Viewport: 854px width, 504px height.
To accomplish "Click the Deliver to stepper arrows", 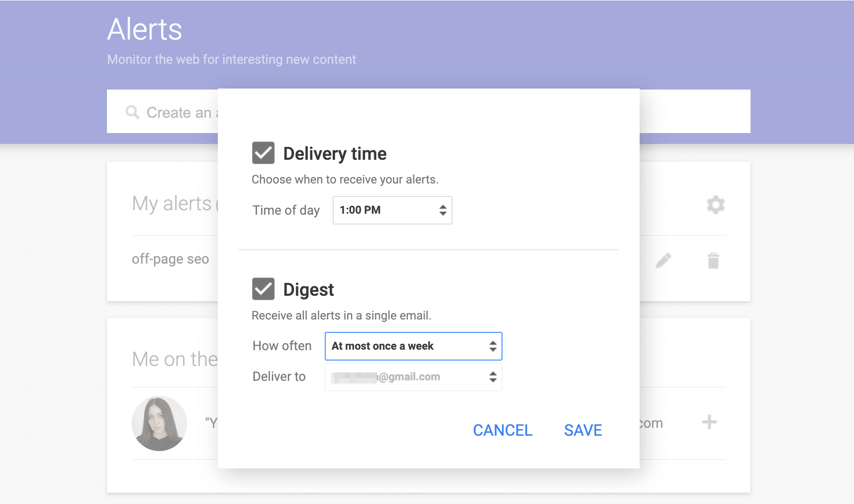I will (x=493, y=376).
